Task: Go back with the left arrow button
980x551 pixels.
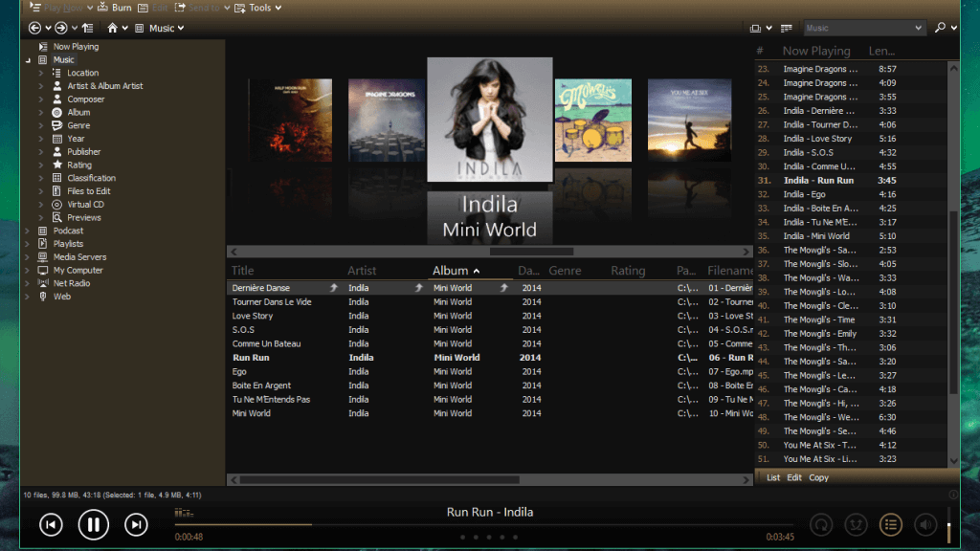Action: pyautogui.click(x=35, y=28)
